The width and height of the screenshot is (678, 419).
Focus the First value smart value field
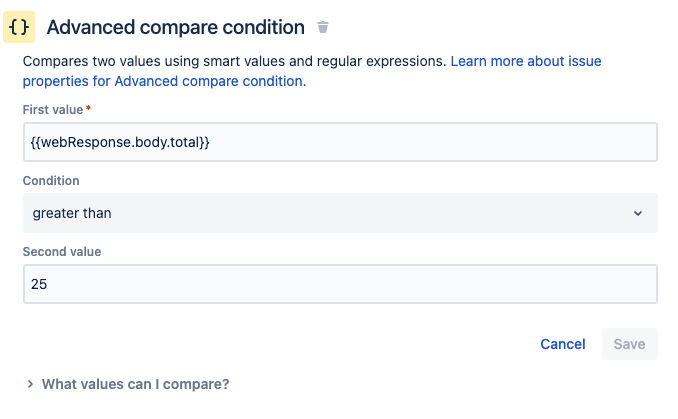pos(340,142)
